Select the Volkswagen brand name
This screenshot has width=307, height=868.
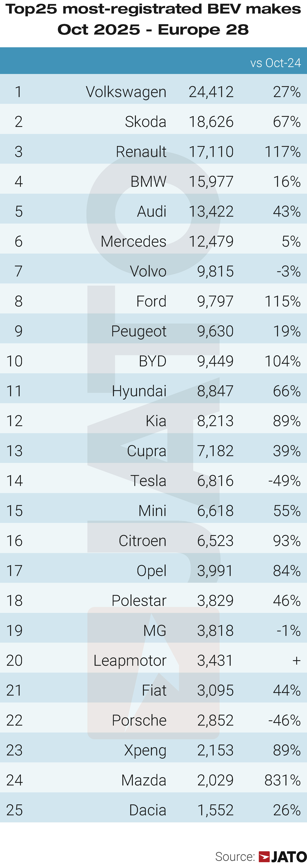(x=126, y=92)
